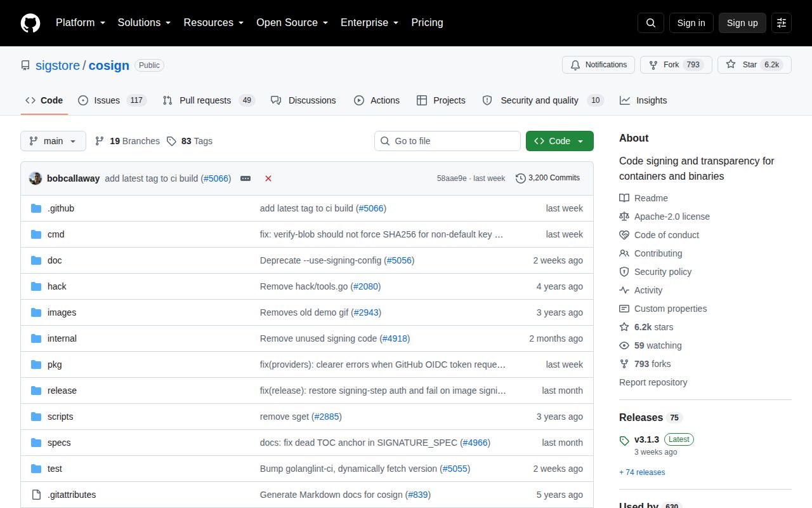The image size is (812, 508).
Task: Open pull request #5066 in commit header
Action: pyautogui.click(x=216, y=178)
